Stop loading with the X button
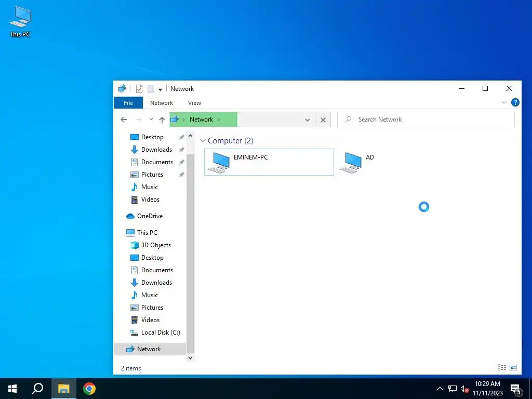 click(323, 120)
